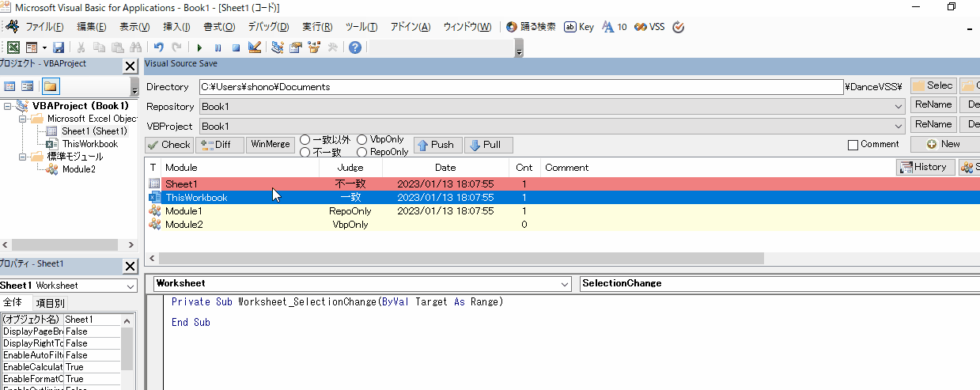Click the checkmark add-in icon after VSS
Screen dimensions: 980x390
point(678,27)
